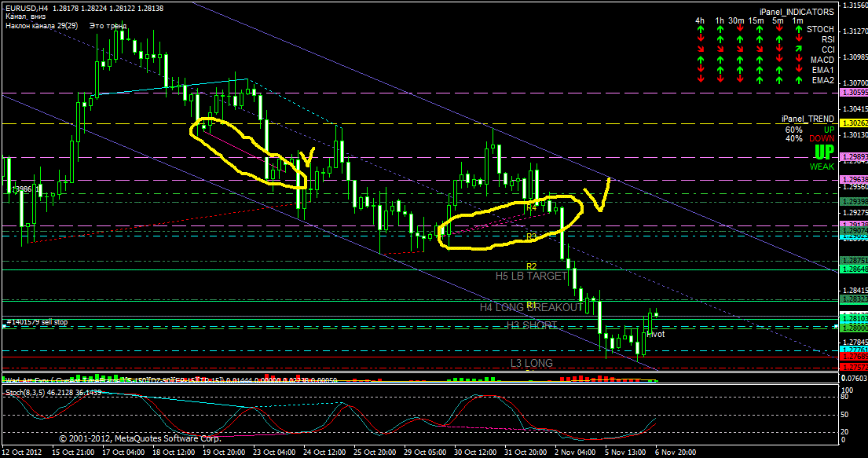
Task: Click the CCI 30m red diagonal arrow
Action: click(740, 49)
